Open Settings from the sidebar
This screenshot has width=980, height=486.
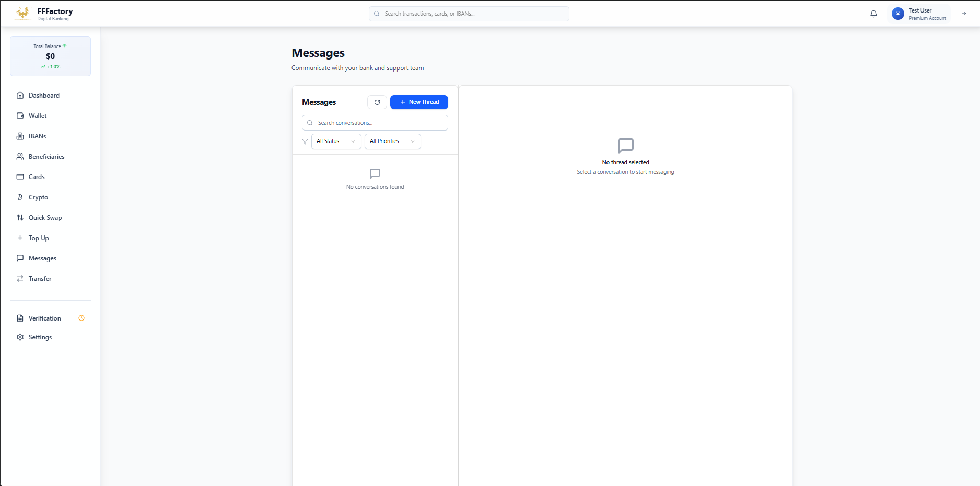[x=40, y=337]
